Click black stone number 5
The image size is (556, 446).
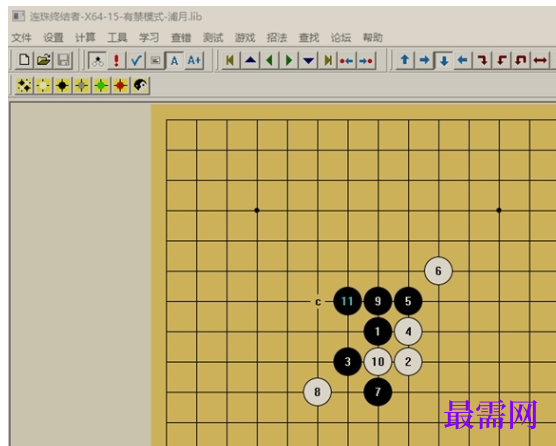point(408,301)
